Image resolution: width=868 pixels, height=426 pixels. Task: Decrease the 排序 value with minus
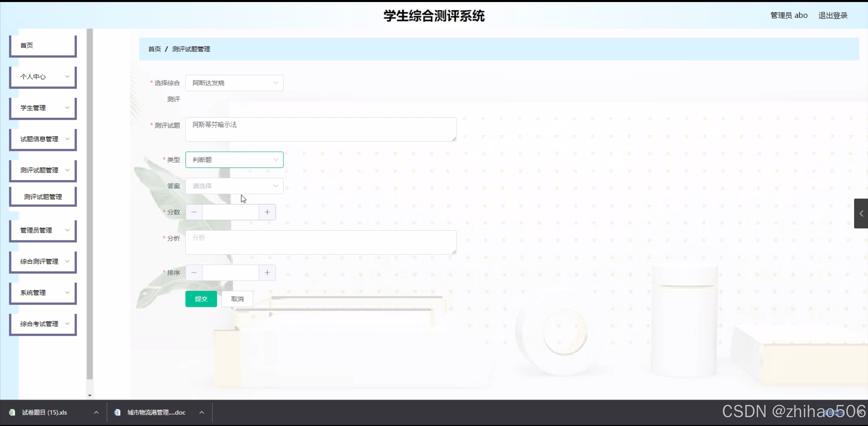(x=194, y=273)
